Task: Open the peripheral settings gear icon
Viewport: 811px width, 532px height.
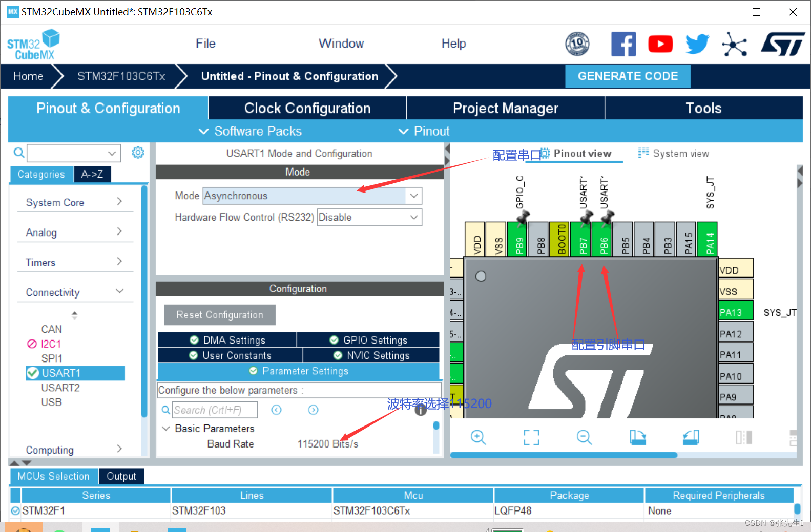Action: (x=138, y=153)
